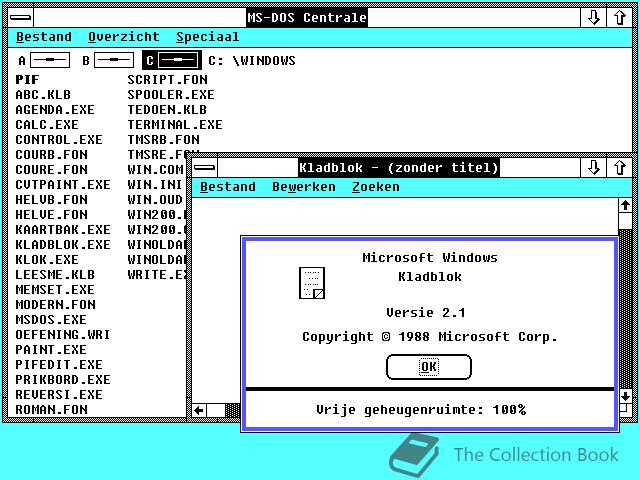The width and height of the screenshot is (640, 480).
Task: Select COURE.FON in file list
Action: (51, 169)
